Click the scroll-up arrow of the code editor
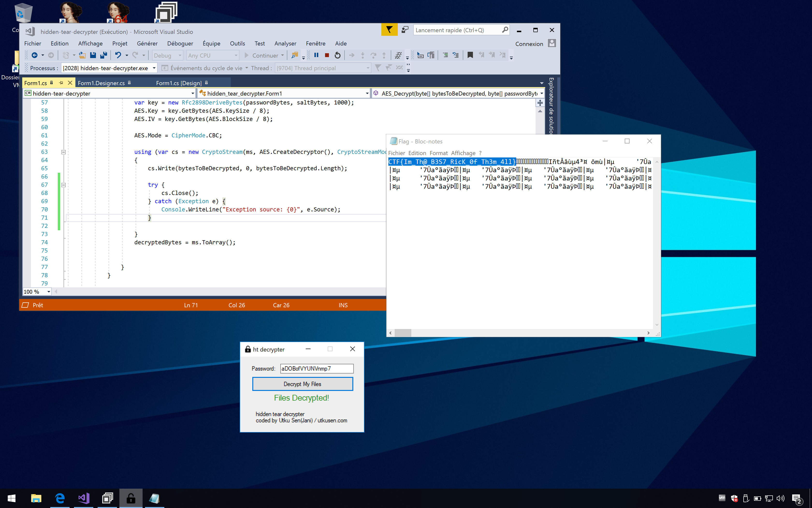Viewport: 812px width, 508px height. pos(540,111)
